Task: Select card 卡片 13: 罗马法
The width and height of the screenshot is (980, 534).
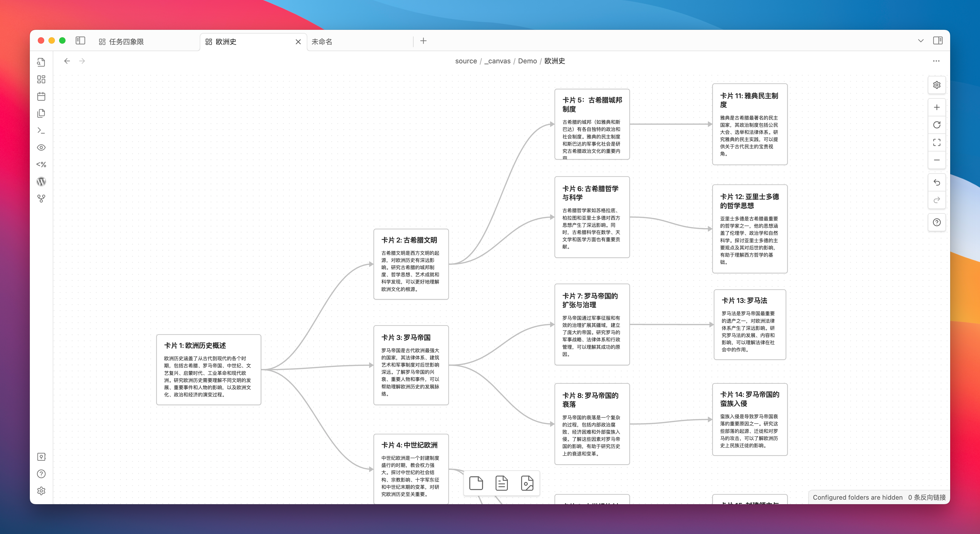Action: click(749, 324)
